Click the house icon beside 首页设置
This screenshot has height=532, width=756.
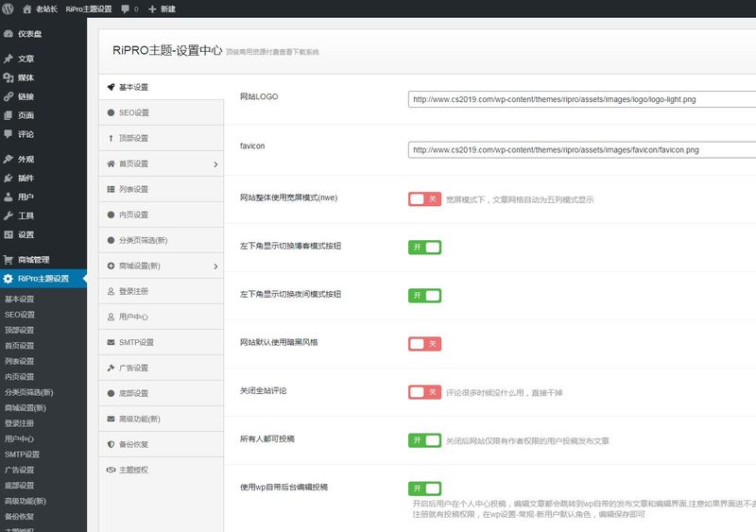pos(111,163)
